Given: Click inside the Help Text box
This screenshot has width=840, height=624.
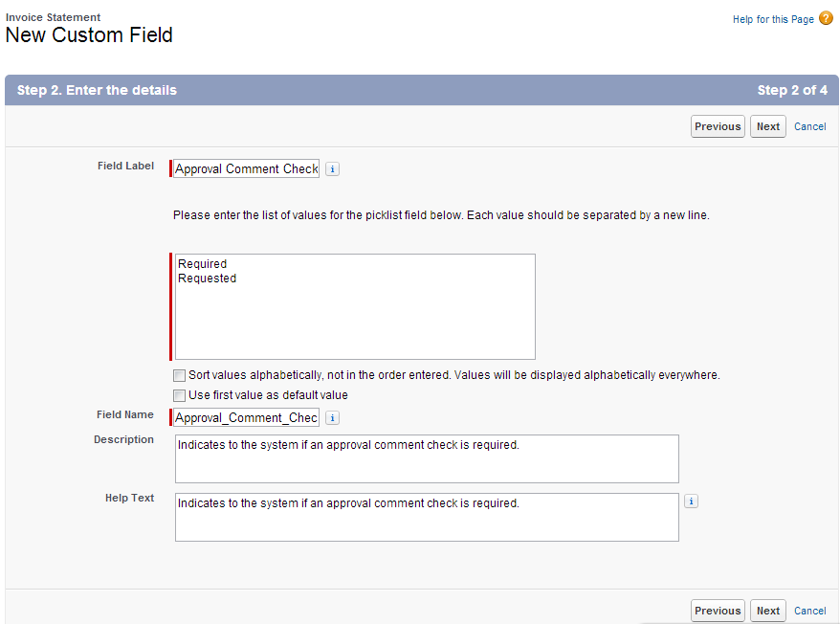Looking at the screenshot, I should (426, 517).
